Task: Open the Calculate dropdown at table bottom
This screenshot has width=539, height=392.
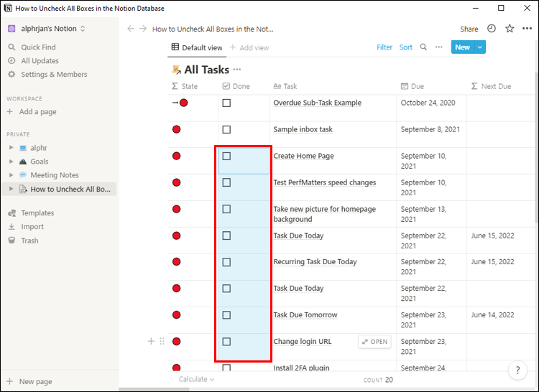Action: coord(196,379)
